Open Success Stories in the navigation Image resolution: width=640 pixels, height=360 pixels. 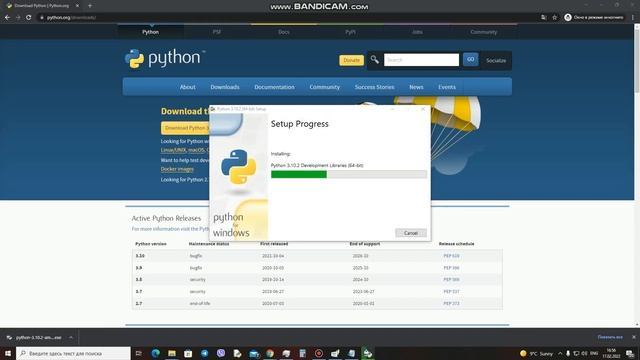pos(374,87)
